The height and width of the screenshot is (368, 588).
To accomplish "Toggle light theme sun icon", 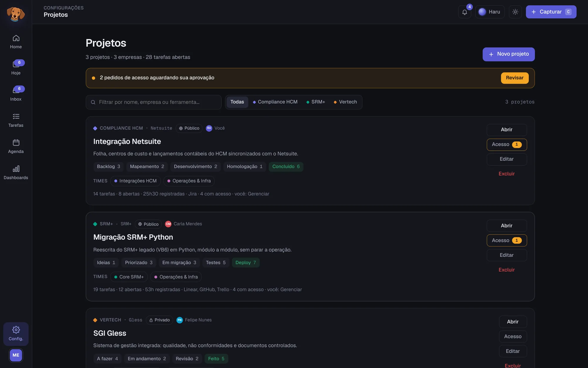I will tap(515, 12).
